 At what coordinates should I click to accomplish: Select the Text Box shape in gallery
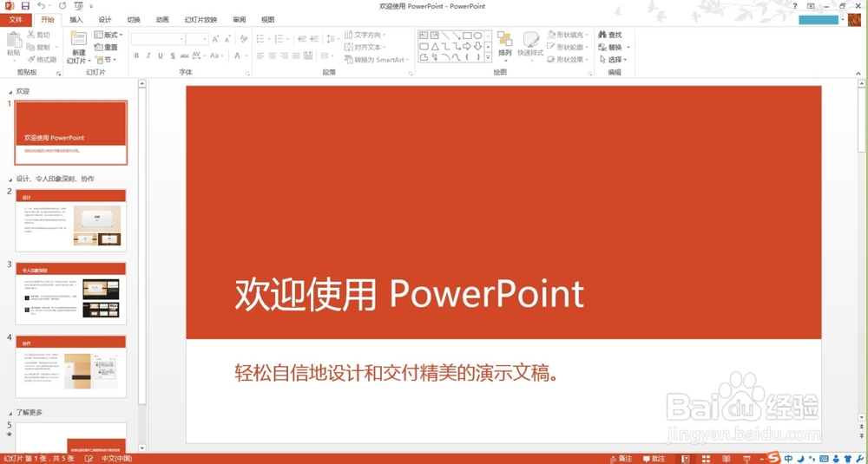coord(424,36)
